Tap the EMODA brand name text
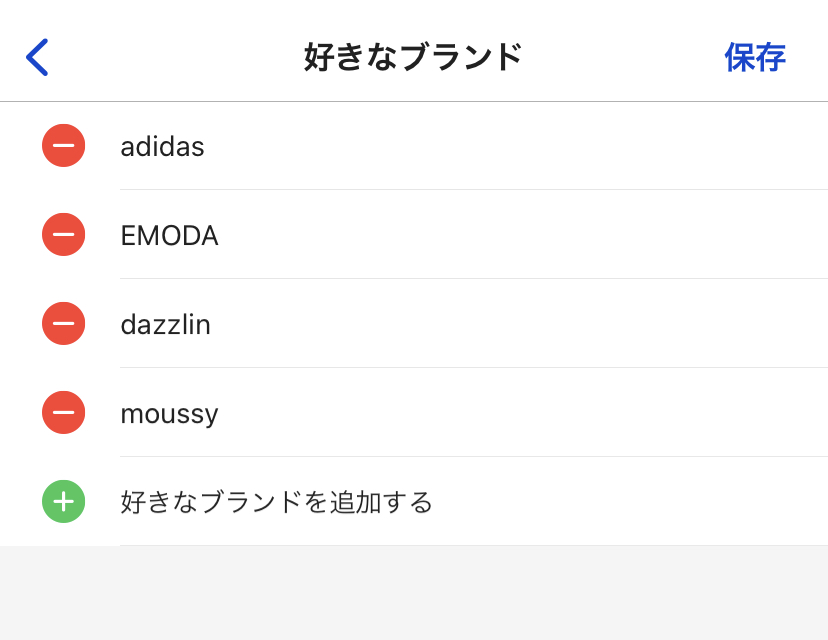The image size is (828, 640). pyautogui.click(x=169, y=234)
